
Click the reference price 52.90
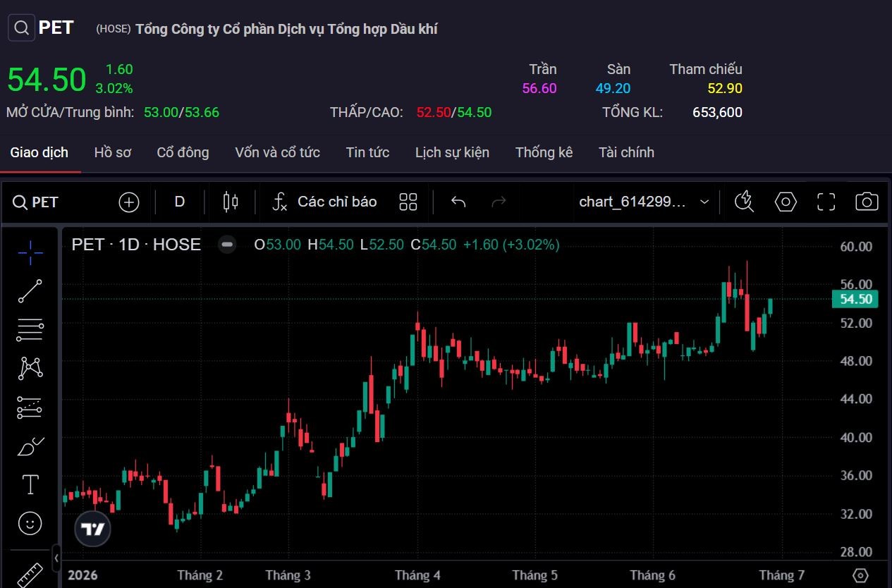click(725, 88)
